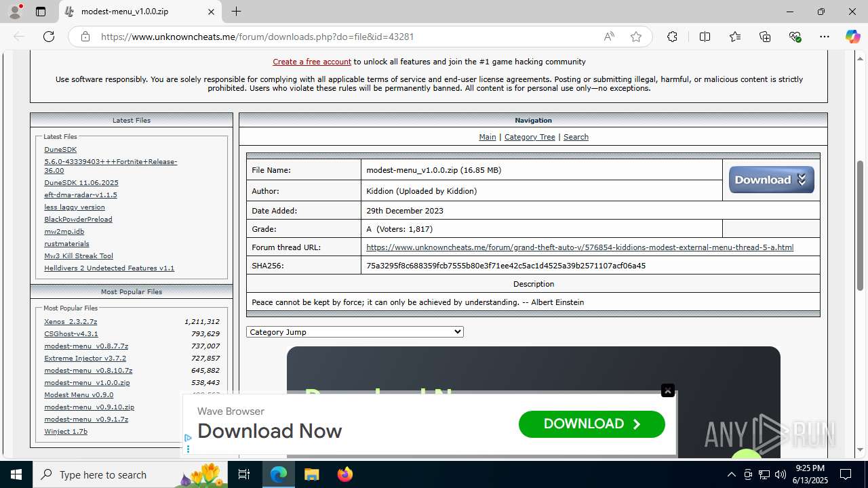Screen dimensions: 868x488
Task: Open Settings and more menu
Action: 825,37
